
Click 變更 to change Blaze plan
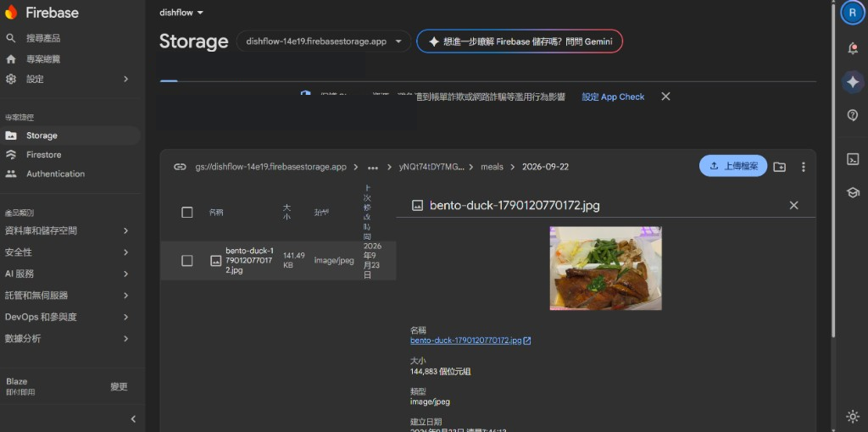(x=119, y=386)
